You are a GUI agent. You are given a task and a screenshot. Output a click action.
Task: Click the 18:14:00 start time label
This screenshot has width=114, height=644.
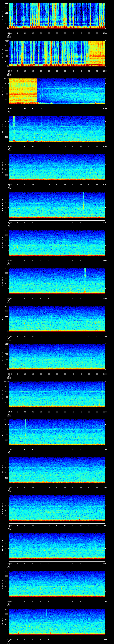pyautogui.click(x=9, y=33)
